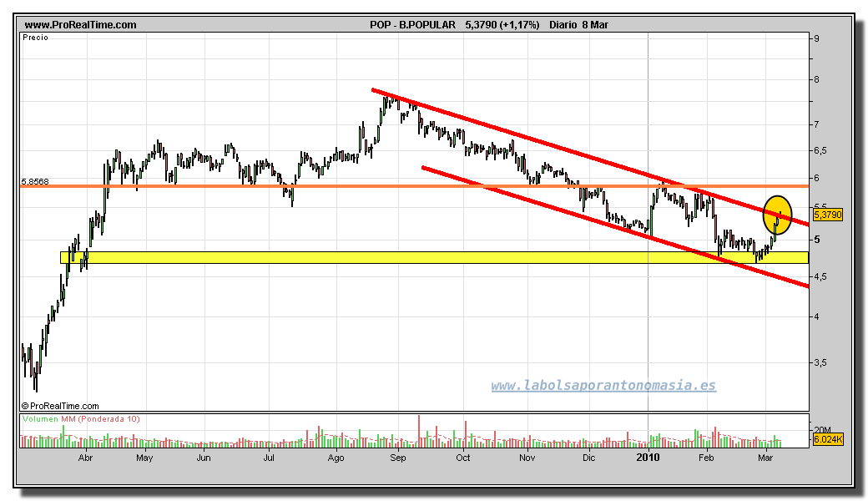Viewport: 868px width, 501px height.
Task: Click the 20M volume scale label
Action: [x=821, y=428]
